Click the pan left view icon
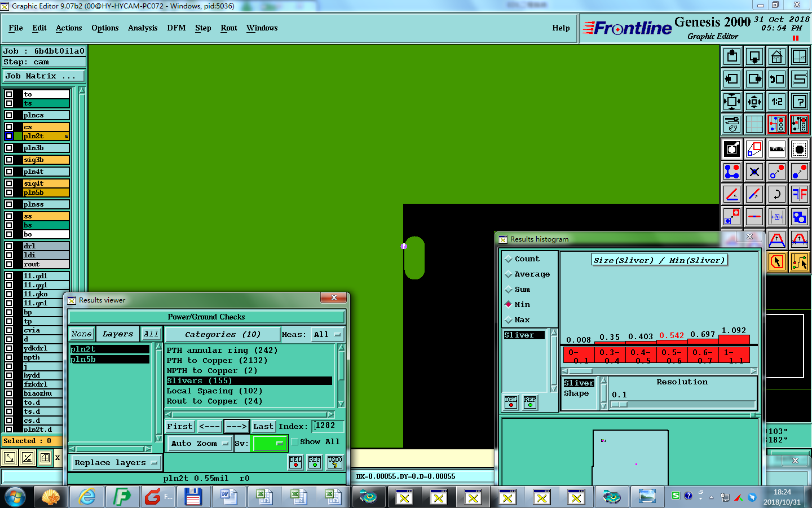The height and width of the screenshot is (508, 812). (732, 79)
